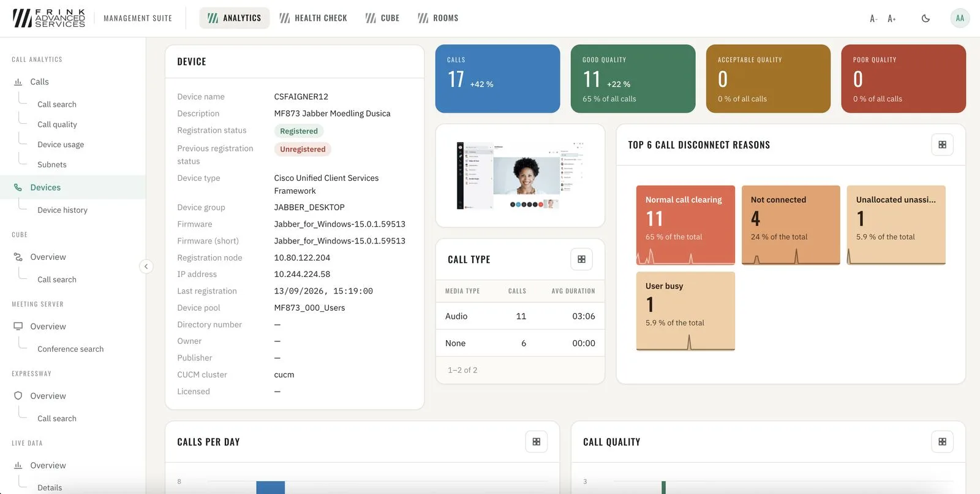The width and height of the screenshot is (980, 494).
Task: Click the Expressway Overview shield icon
Action: [x=18, y=396]
